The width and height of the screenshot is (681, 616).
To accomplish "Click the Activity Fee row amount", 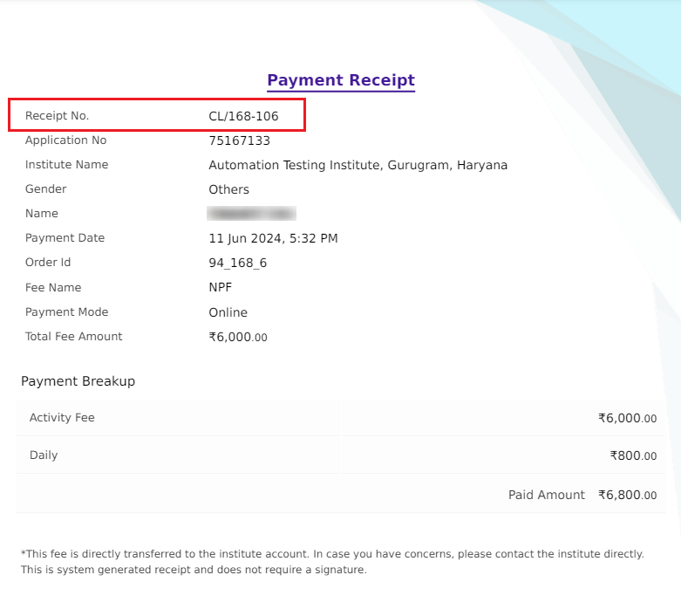I will (x=627, y=419).
